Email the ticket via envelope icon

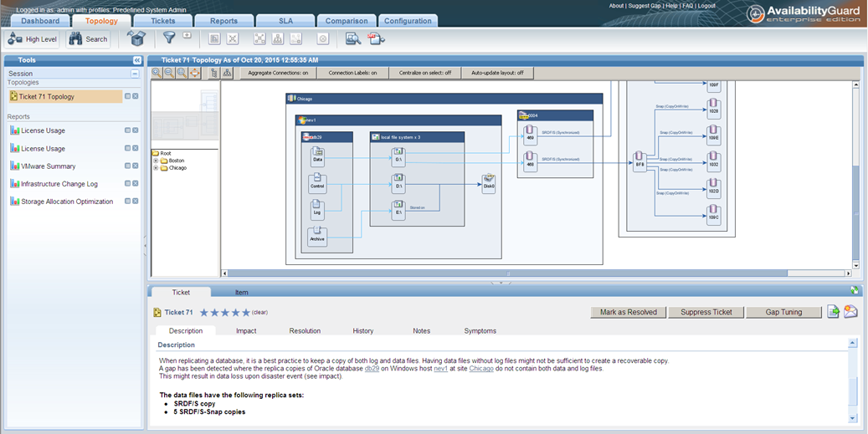coord(850,312)
